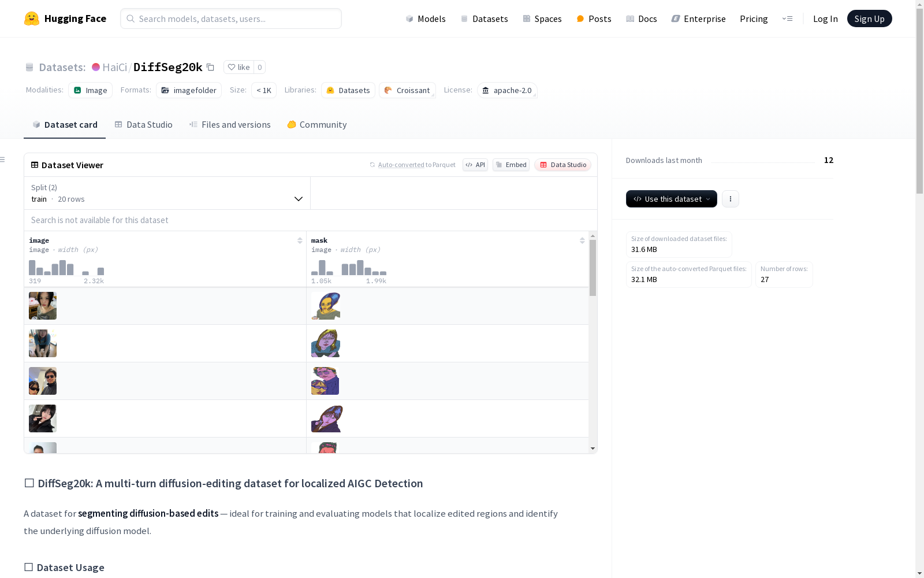This screenshot has height=578, width=924.
Task: Copy dataset name with the copy icon
Action: click(x=211, y=68)
